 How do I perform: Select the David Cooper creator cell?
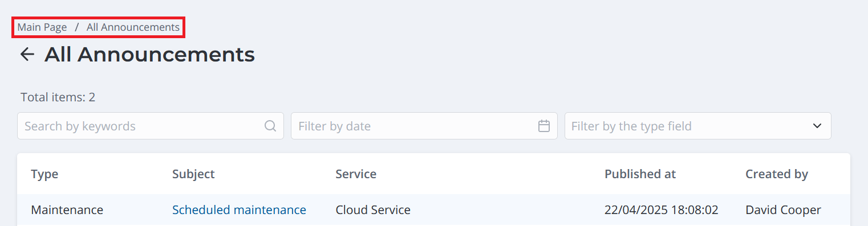tap(783, 210)
